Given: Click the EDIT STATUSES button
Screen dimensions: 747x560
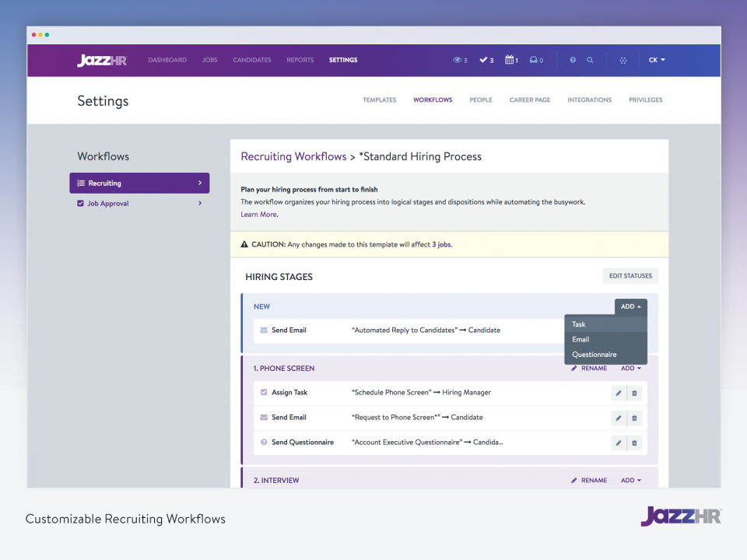Looking at the screenshot, I should click(630, 275).
